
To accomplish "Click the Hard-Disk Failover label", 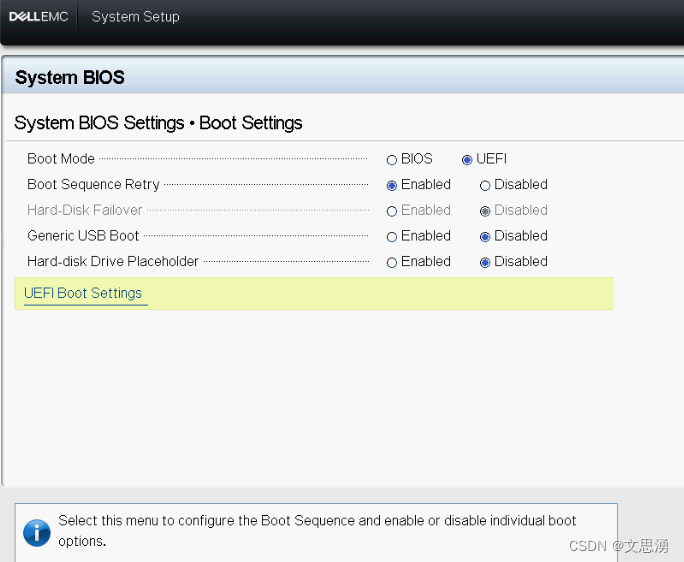I will tap(85, 210).
